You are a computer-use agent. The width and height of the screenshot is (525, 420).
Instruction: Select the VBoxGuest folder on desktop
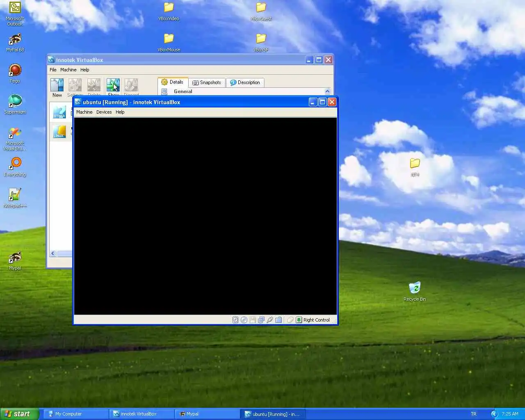[261, 11]
